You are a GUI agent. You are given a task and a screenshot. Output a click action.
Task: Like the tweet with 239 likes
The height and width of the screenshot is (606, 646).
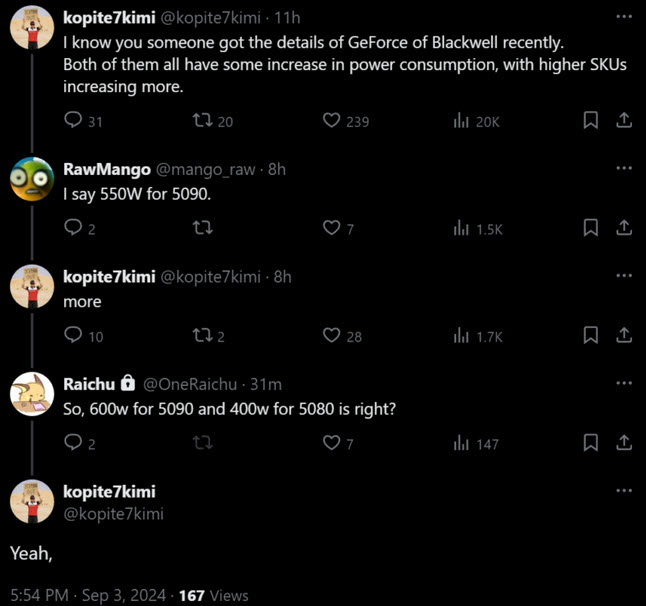pos(332,121)
